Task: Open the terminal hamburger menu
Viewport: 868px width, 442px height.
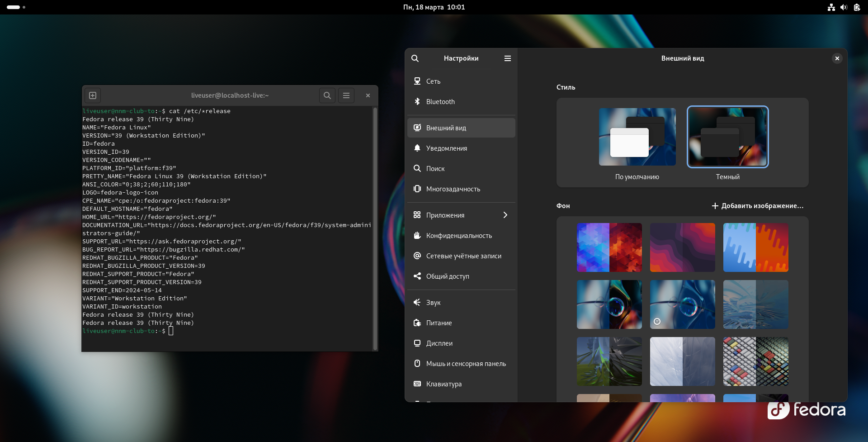Action: pos(346,95)
